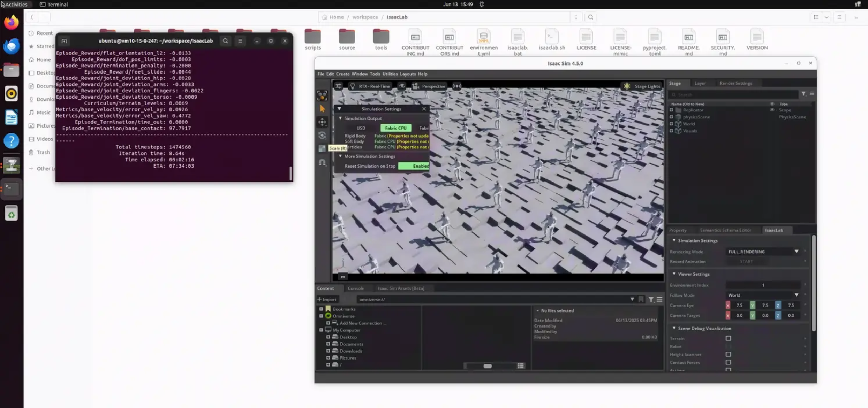Expand the World item in Stage tree
The image size is (868, 408).
[x=671, y=124]
